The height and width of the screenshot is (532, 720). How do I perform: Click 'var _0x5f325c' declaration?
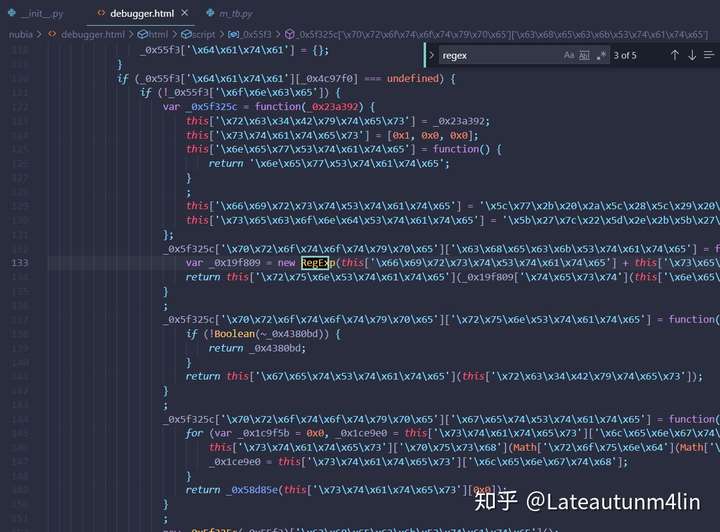pos(200,107)
